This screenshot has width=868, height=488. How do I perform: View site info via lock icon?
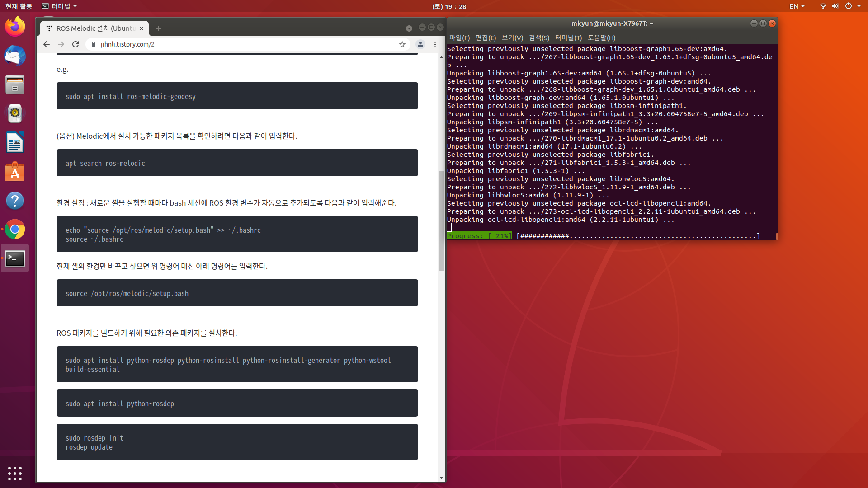coord(94,44)
